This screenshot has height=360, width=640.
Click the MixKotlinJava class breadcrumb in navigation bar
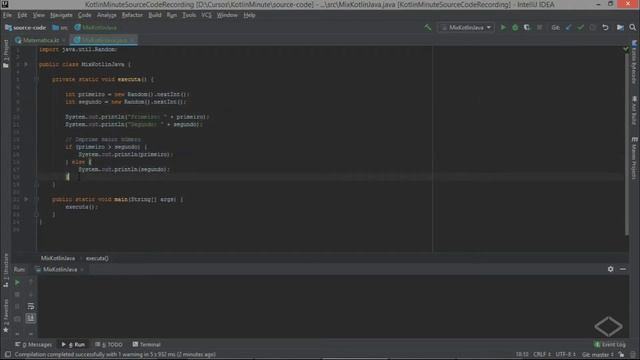coord(96,28)
